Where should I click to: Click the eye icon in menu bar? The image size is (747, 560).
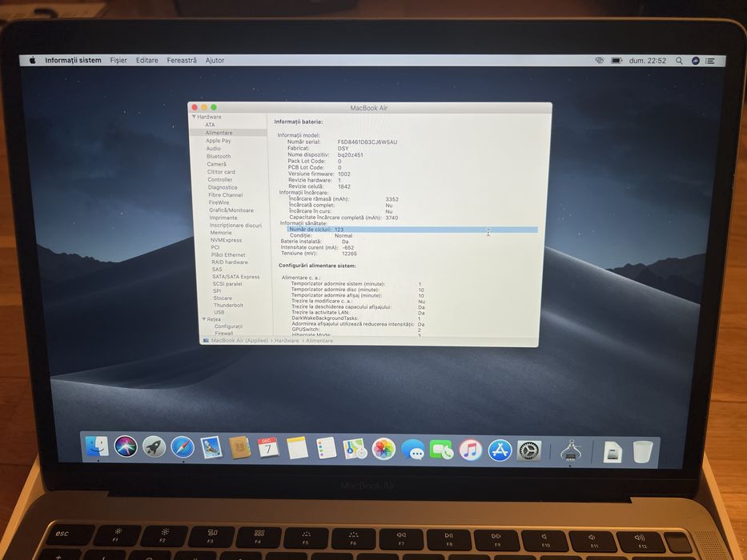pos(600,61)
